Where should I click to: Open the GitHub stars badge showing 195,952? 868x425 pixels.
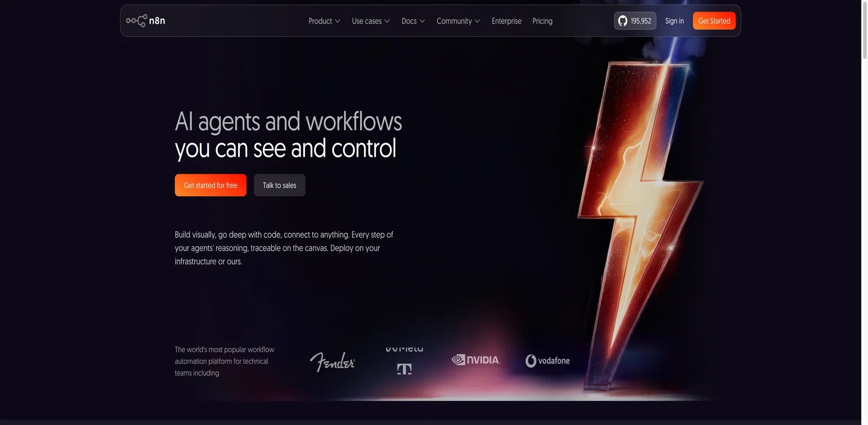(635, 21)
